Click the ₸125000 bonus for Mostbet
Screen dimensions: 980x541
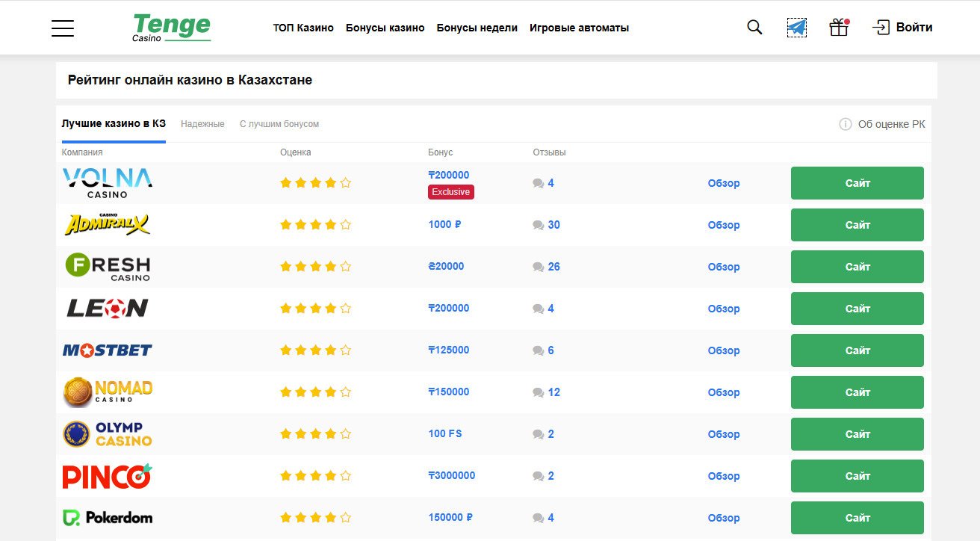449,350
